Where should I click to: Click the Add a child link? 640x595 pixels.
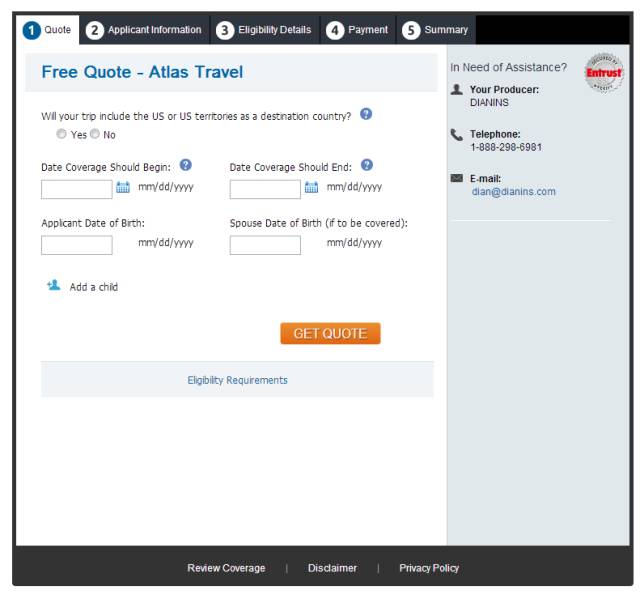[93, 287]
